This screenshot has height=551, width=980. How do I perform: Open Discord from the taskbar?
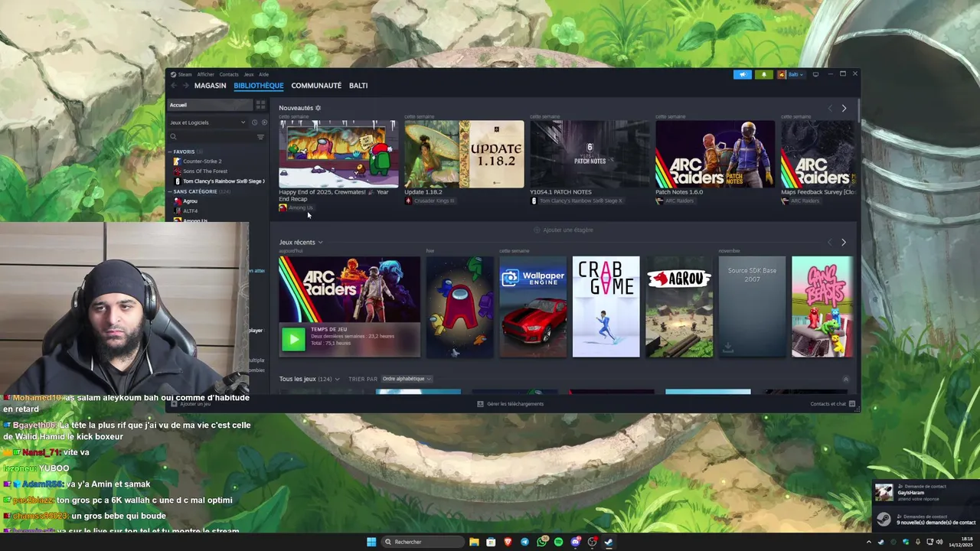pyautogui.click(x=575, y=542)
